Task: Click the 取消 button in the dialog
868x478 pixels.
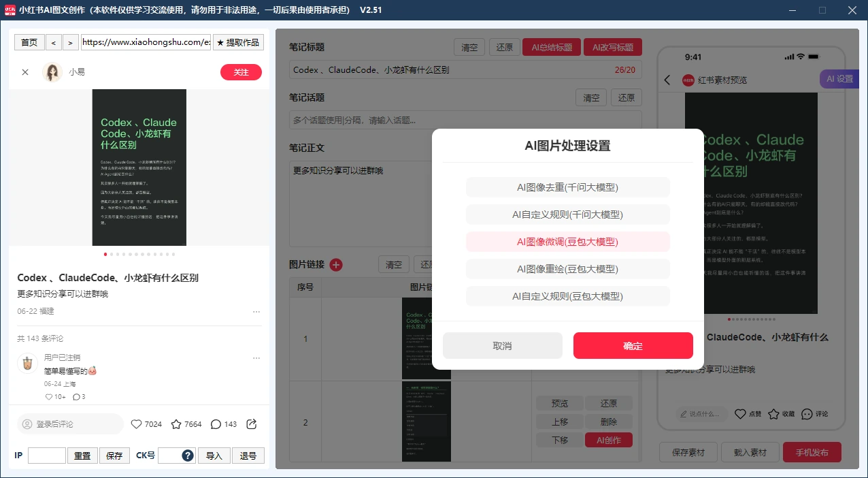Action: [x=503, y=345]
